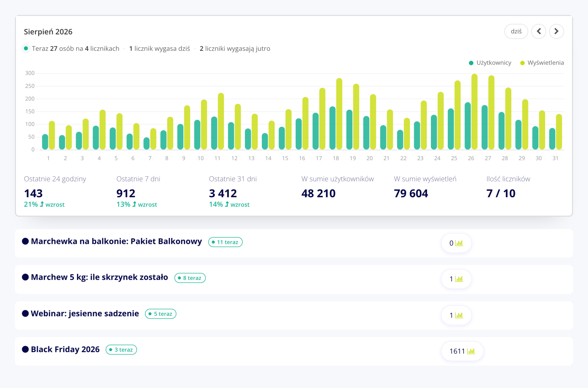This screenshot has width=588, height=388.
Task: Click the 'Teraz 27 osób na 4 licznikach' status
Action: (76, 48)
